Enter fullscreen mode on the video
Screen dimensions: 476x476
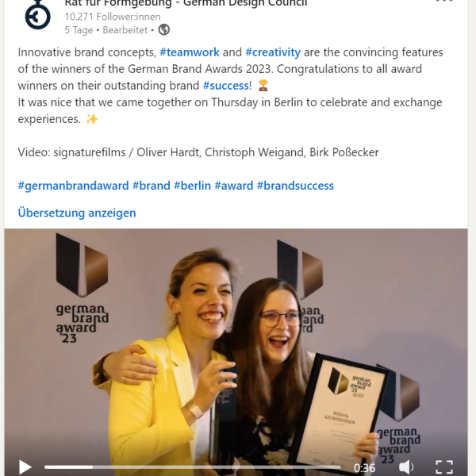[444, 467]
